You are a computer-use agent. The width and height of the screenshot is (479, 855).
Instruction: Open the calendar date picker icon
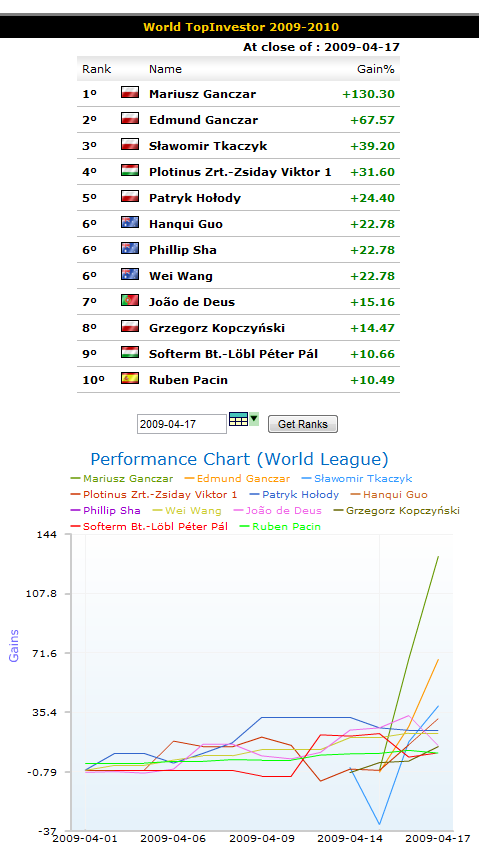(x=238, y=419)
